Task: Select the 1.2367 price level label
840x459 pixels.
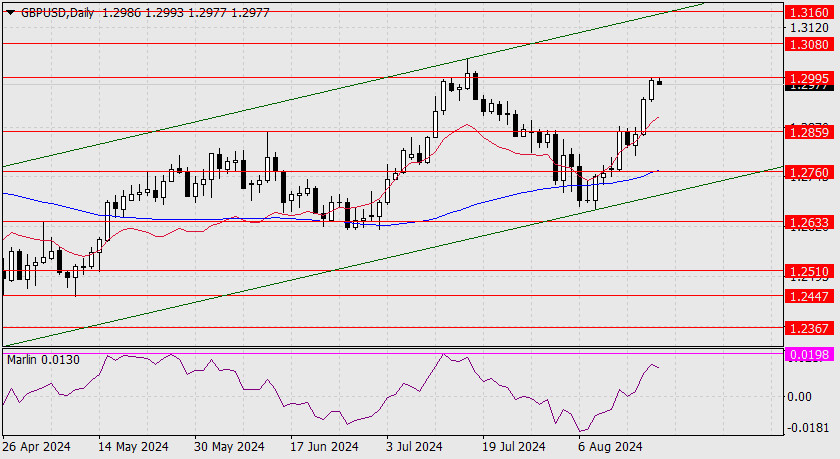Action: coord(809,328)
